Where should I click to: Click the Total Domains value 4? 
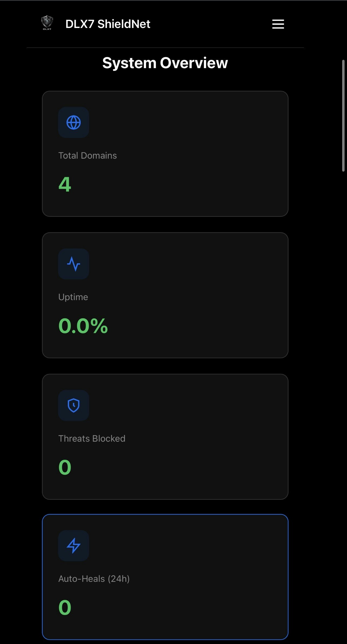pyautogui.click(x=65, y=185)
